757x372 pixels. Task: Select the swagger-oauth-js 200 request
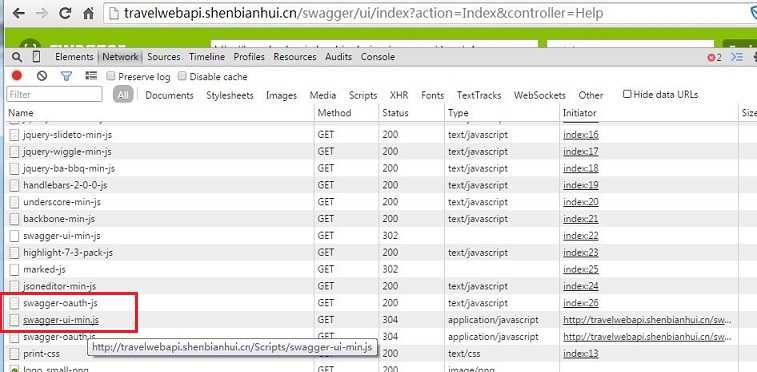60,303
